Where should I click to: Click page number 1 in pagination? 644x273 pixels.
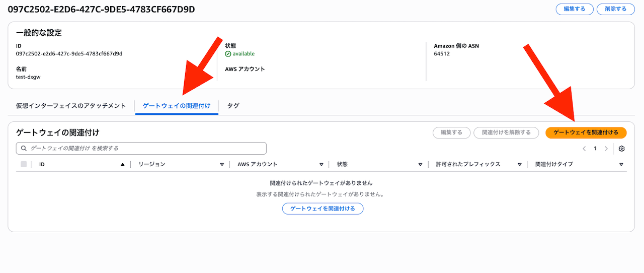tap(595, 149)
